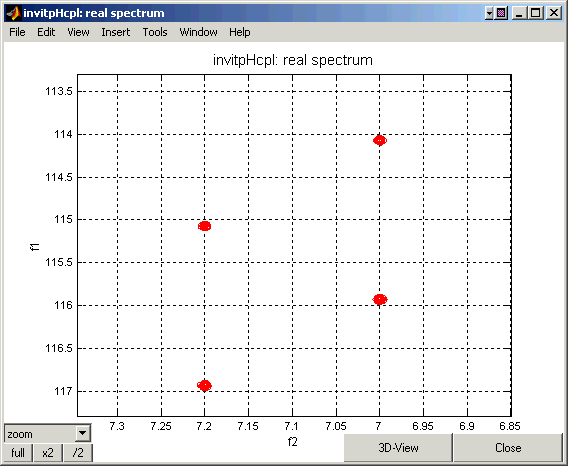Expand the zoom mode dropdown arrow
This screenshot has height=466, width=568.
click(x=83, y=433)
